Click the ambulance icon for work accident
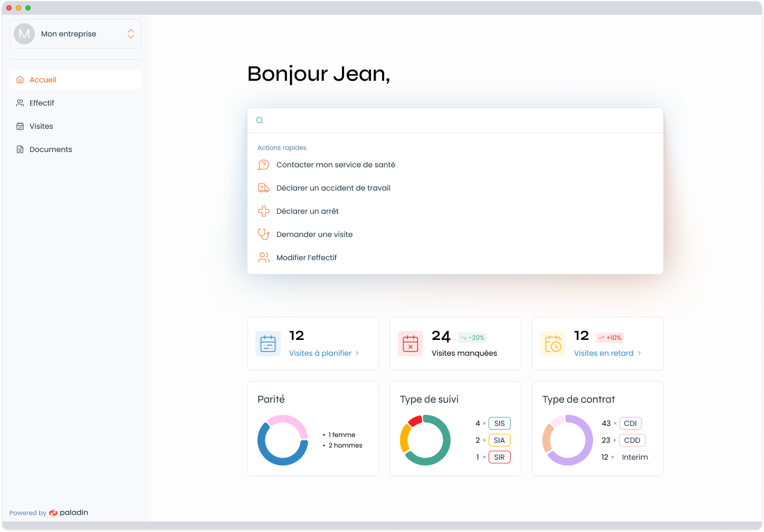The height and width of the screenshot is (532, 764). (263, 188)
